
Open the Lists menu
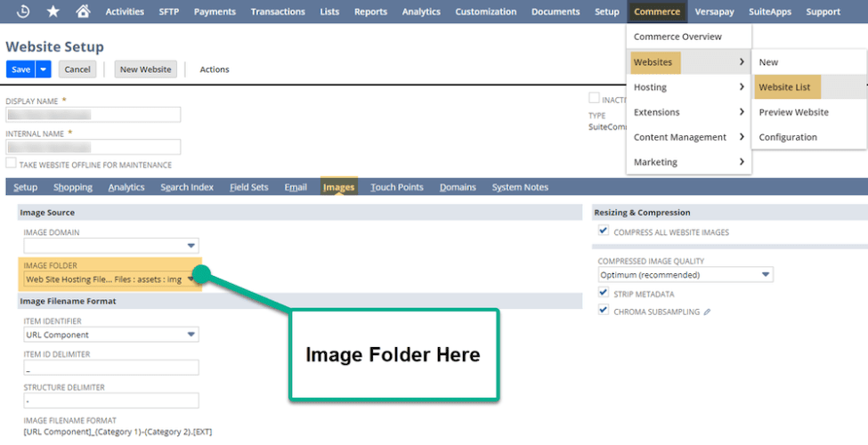coord(329,12)
